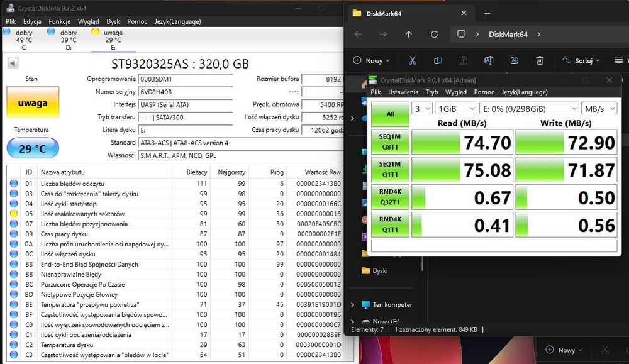This screenshot has width=629, height=364.
Task: Select the row Ilość realokowanych sektorów
Action: [174, 214]
